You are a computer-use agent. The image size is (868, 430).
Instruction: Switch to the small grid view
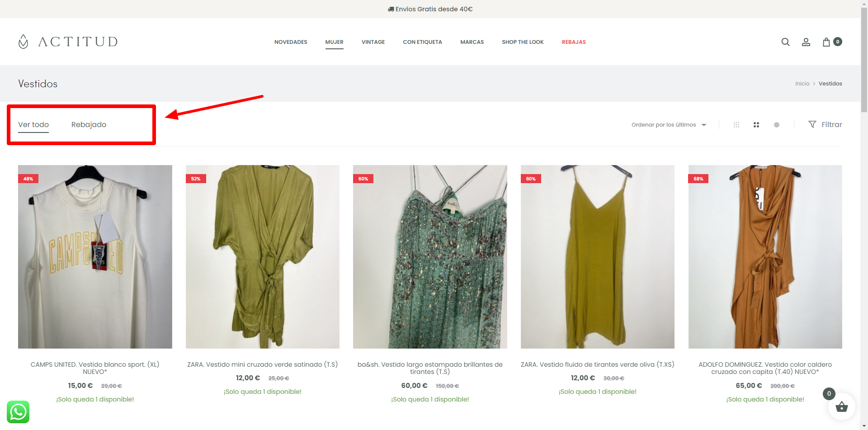[x=736, y=125]
